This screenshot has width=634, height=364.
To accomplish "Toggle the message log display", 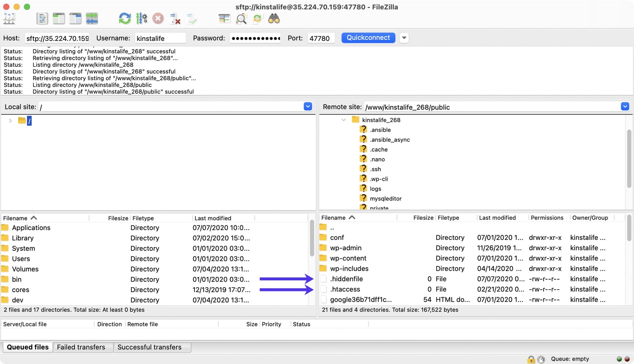I will (43, 18).
